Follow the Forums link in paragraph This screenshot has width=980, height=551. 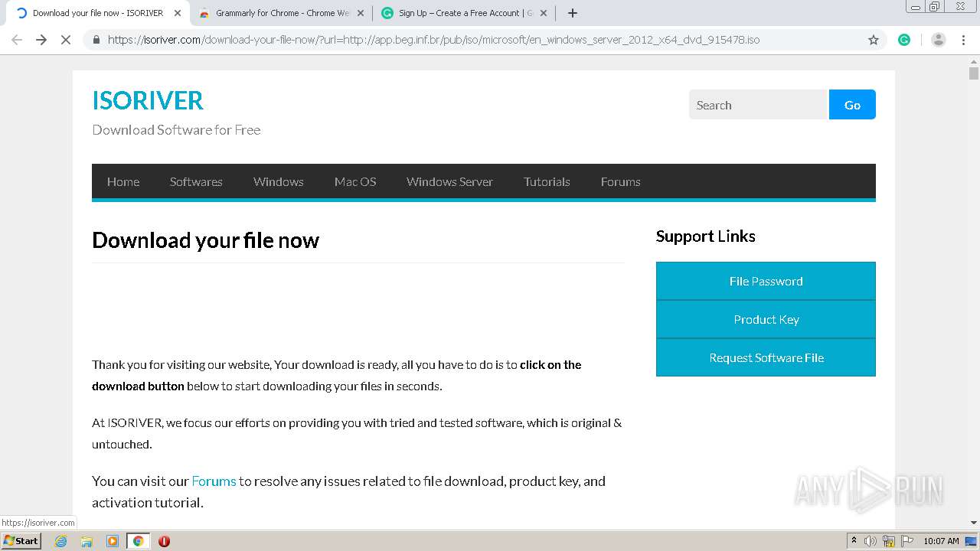[x=214, y=481]
